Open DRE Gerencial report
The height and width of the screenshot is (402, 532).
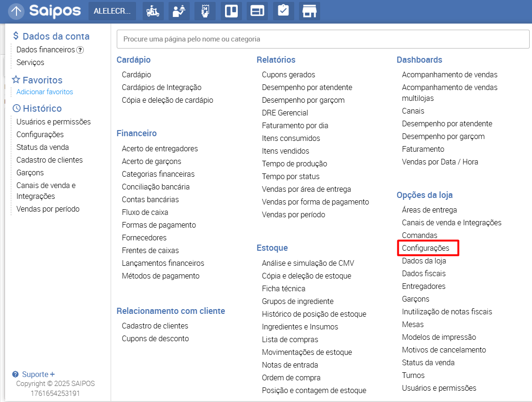(x=285, y=113)
